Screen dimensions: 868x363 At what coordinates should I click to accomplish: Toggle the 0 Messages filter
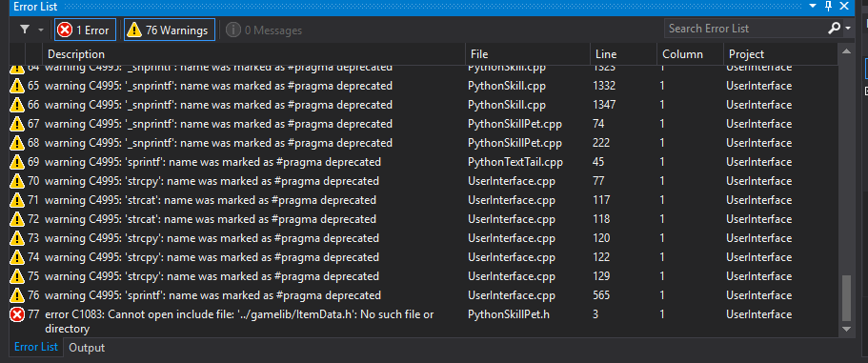[x=264, y=30]
